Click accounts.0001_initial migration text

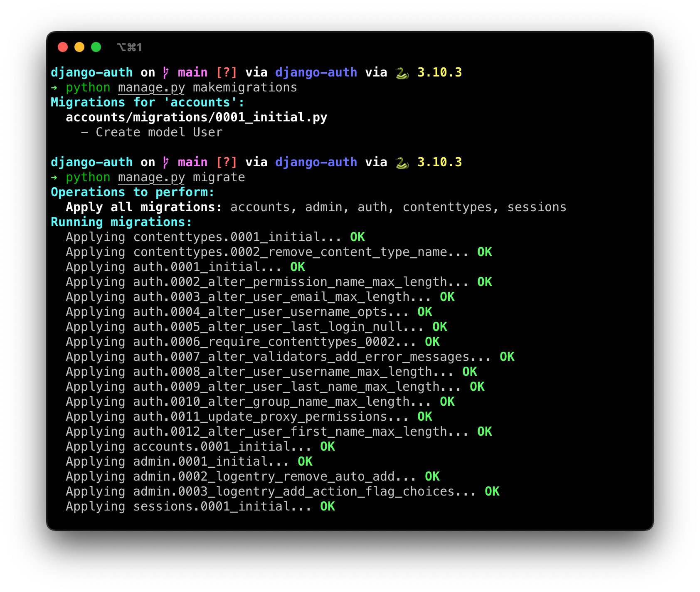pos(222,447)
